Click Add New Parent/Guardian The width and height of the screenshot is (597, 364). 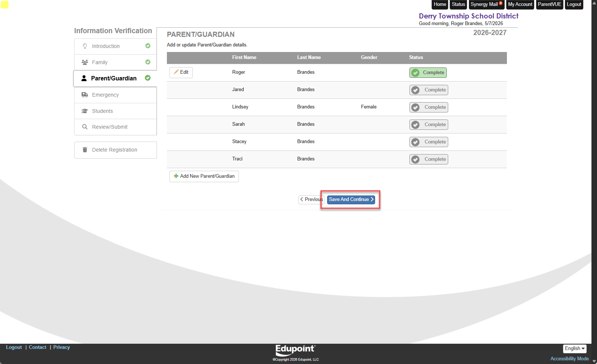204,176
